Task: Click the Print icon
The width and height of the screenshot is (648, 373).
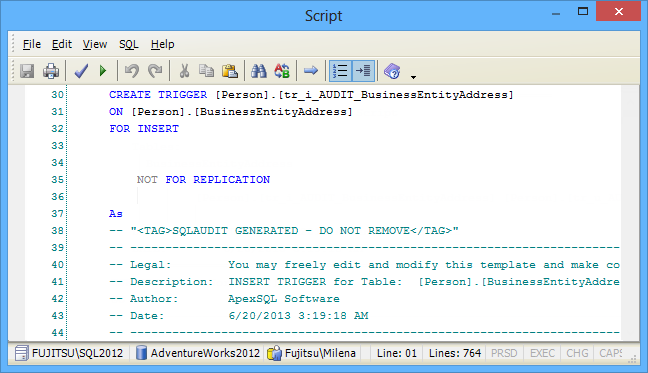Action: coord(51,71)
